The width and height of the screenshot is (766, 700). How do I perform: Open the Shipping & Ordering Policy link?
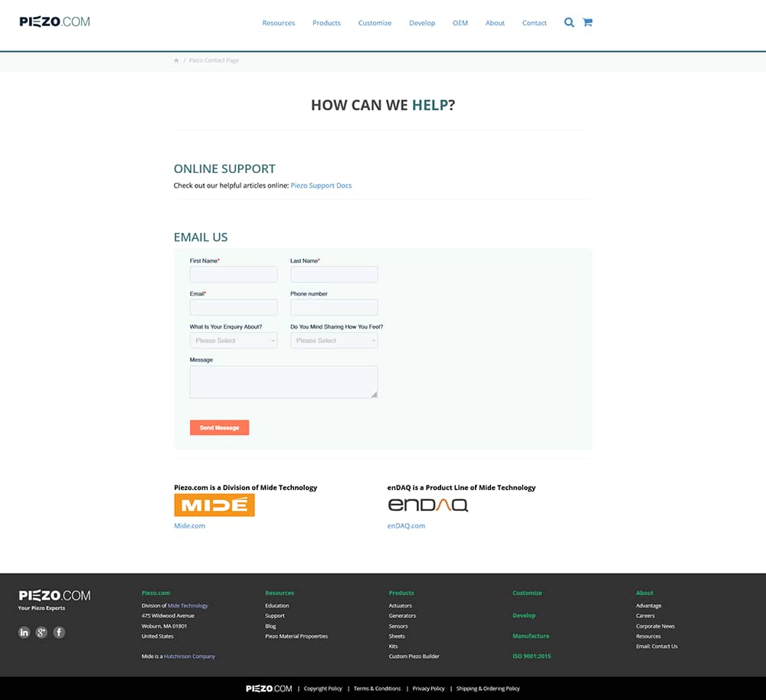(x=488, y=689)
